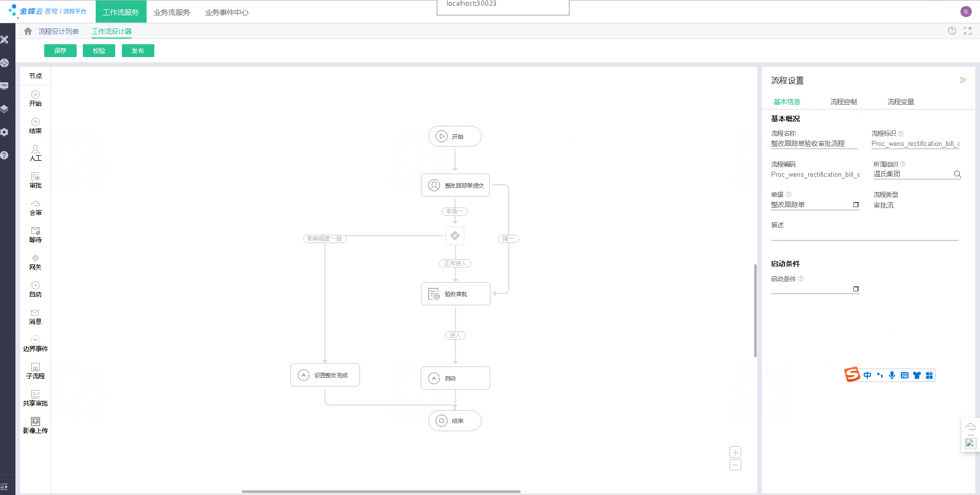Toggle fullscreen with the expand icon

pos(968,31)
